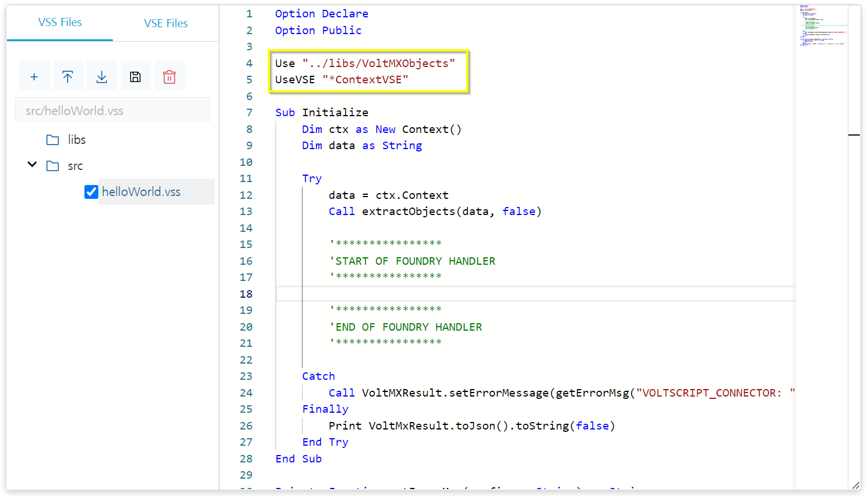868x496 pixels.
Task: Click the 'Option Declare' code line
Action: 322,14
